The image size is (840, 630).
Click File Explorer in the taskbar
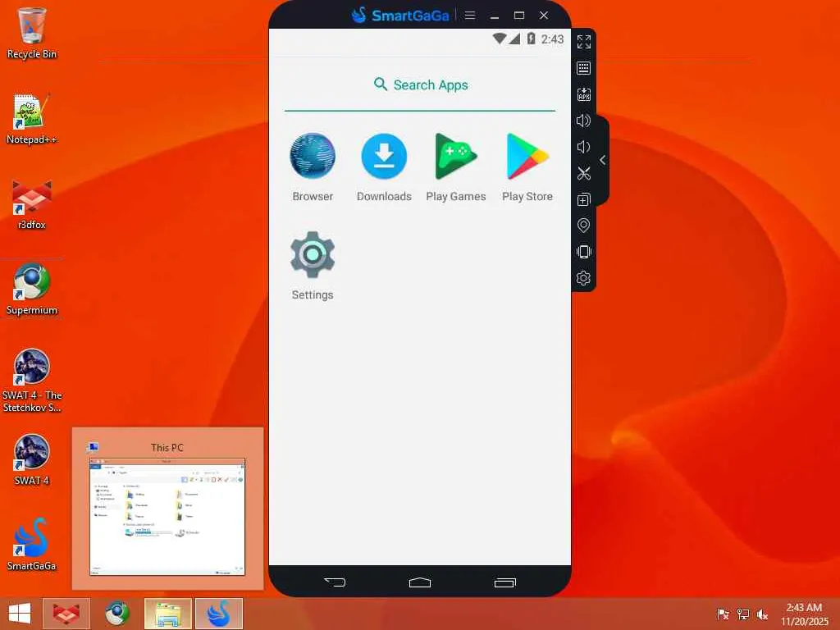pyautogui.click(x=167, y=614)
